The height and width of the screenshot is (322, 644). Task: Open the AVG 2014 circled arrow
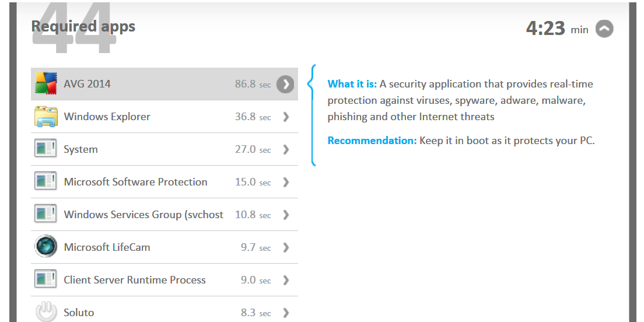coord(285,84)
